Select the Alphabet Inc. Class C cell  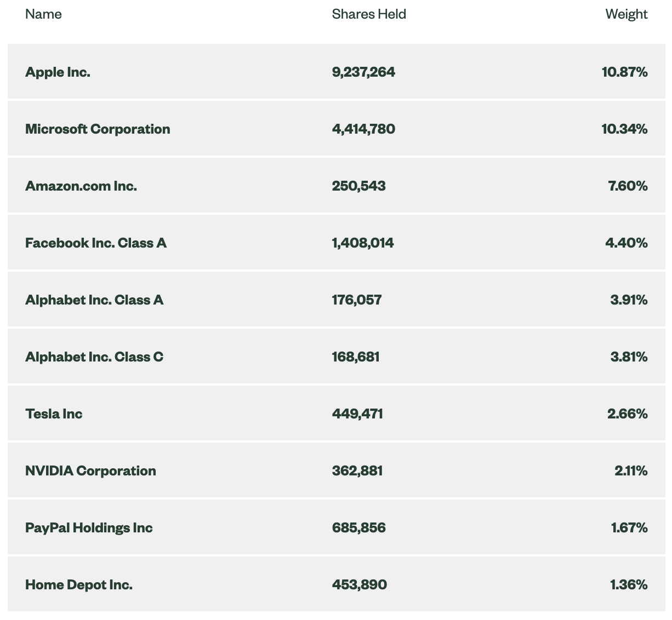pyautogui.click(x=94, y=357)
